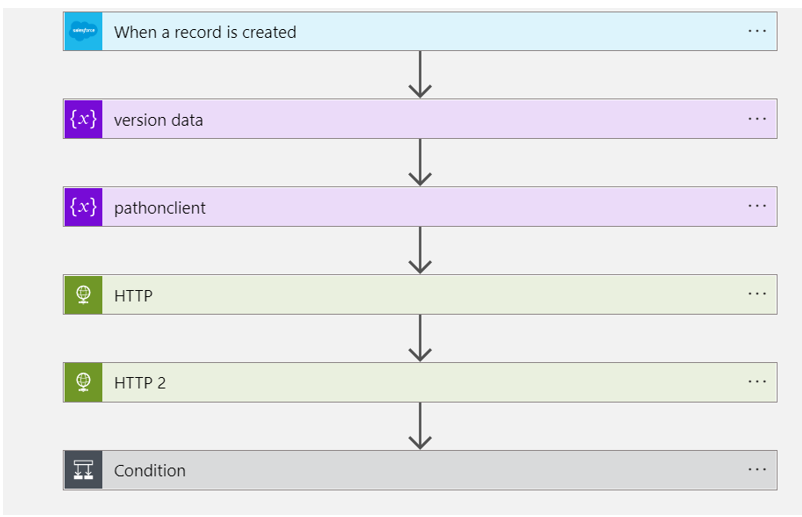Open ellipsis menu for record created trigger

[x=757, y=31]
